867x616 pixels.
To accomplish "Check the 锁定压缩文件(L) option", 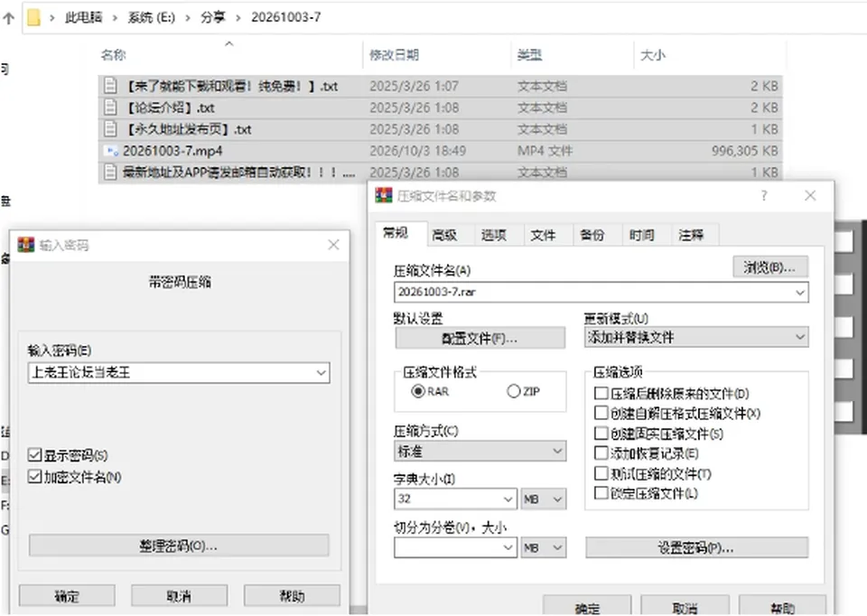I will coord(601,493).
